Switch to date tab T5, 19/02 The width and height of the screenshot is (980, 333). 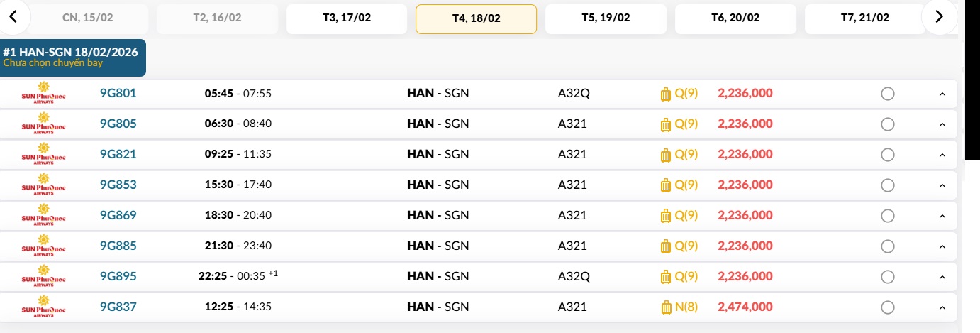606,18
